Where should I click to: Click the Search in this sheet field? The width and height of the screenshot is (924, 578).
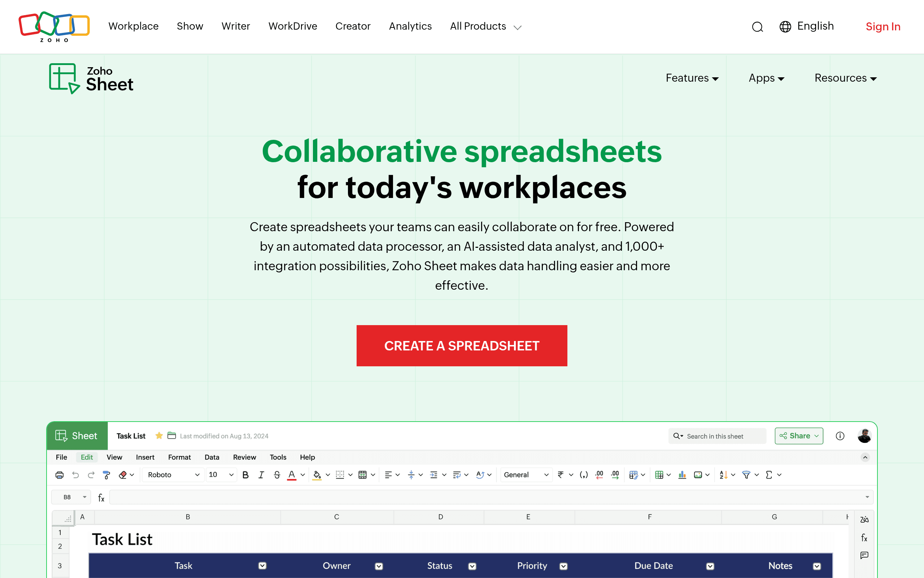pyautogui.click(x=717, y=436)
